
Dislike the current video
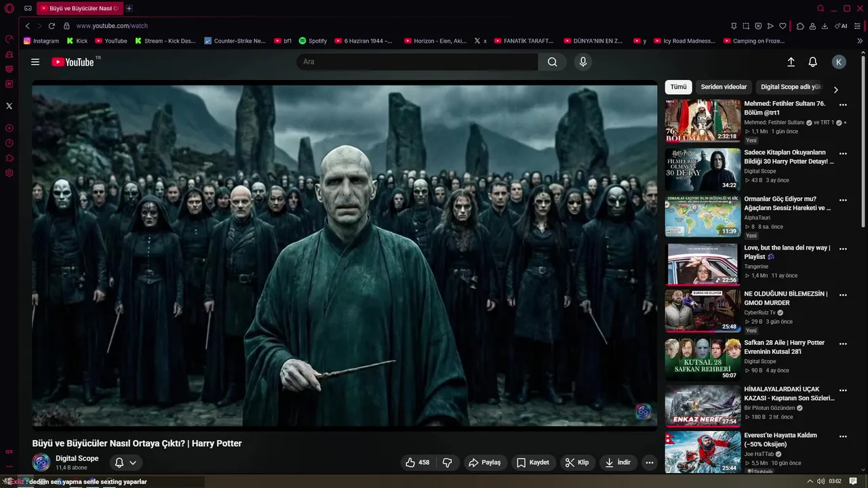[x=448, y=462]
